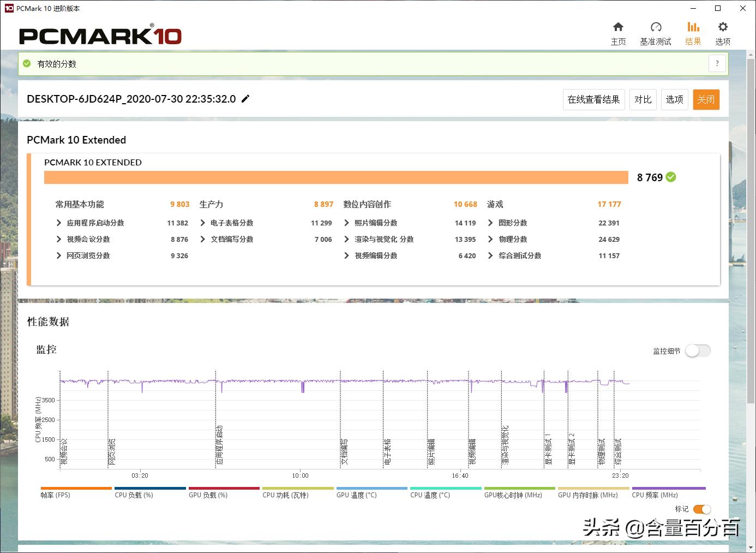Enable the 监控细节 monitoring details toggle
Screen dimensions: 756x553
(x=698, y=351)
